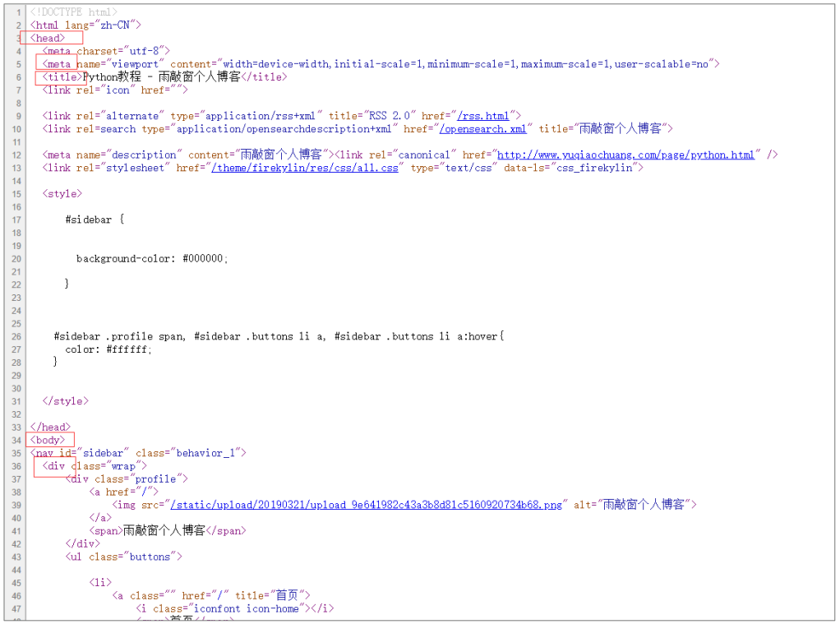The width and height of the screenshot is (840, 624).
Task: Open the all.css stylesheet link
Action: click(x=305, y=168)
